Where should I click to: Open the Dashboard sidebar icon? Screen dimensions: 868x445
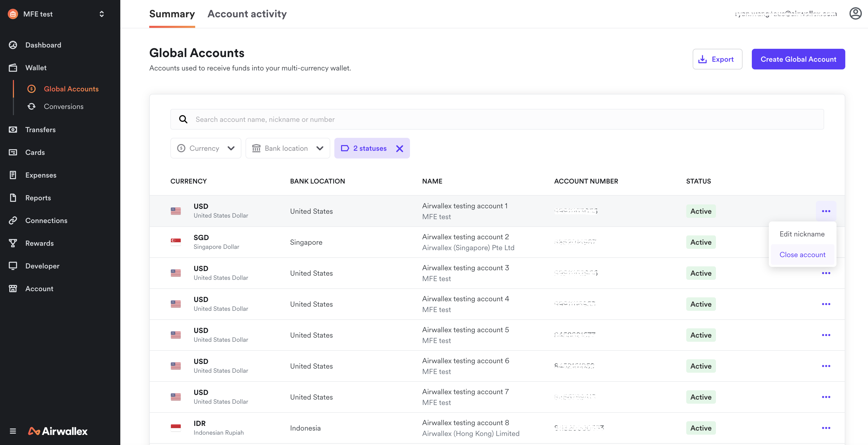click(x=13, y=45)
